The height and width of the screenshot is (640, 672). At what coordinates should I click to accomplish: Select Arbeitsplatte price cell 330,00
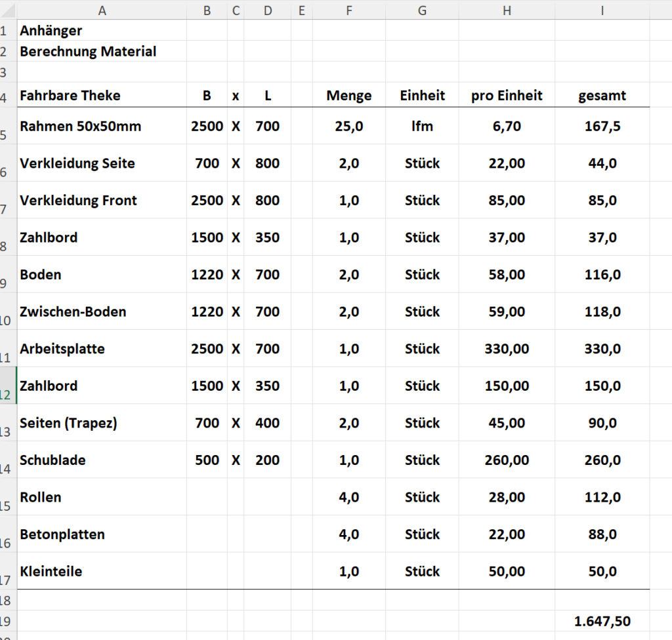[x=507, y=349]
